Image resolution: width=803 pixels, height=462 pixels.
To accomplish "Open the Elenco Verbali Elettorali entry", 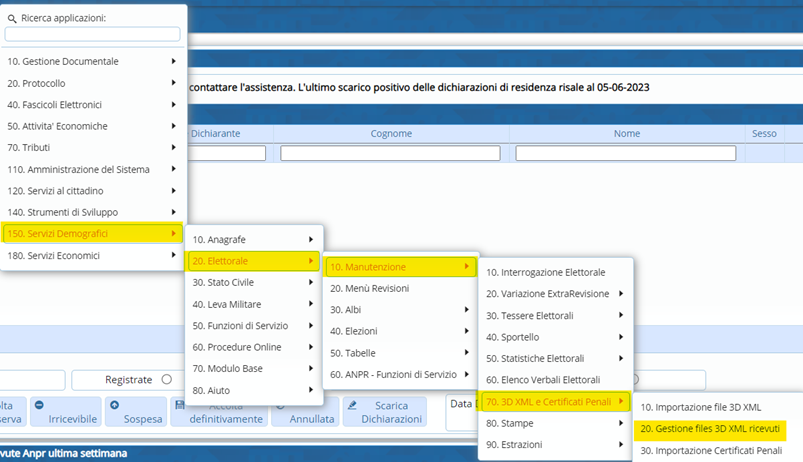I will (542, 380).
